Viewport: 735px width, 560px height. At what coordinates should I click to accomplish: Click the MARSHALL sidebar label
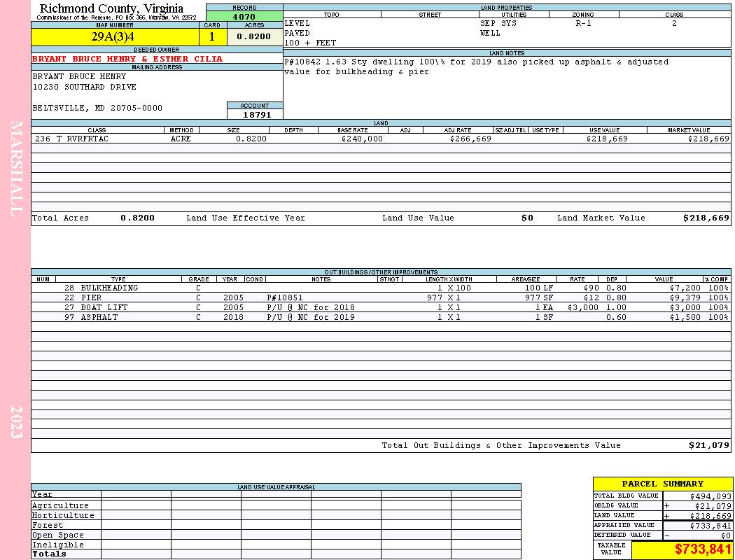tap(17, 169)
